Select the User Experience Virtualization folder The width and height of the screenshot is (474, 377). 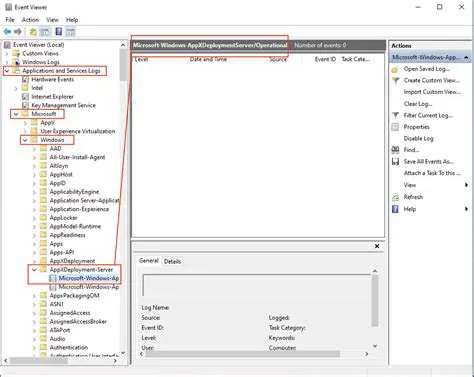78,131
